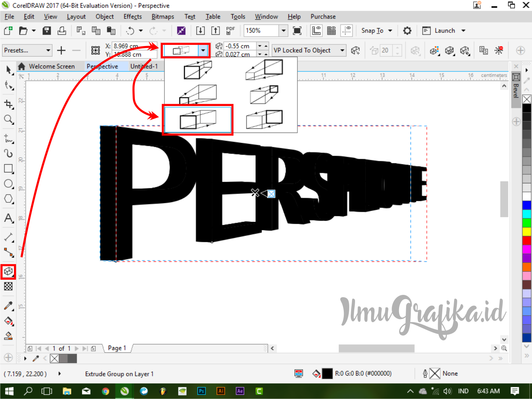
Task: Open the zoom level dropdown showing 150%
Action: tap(283, 30)
